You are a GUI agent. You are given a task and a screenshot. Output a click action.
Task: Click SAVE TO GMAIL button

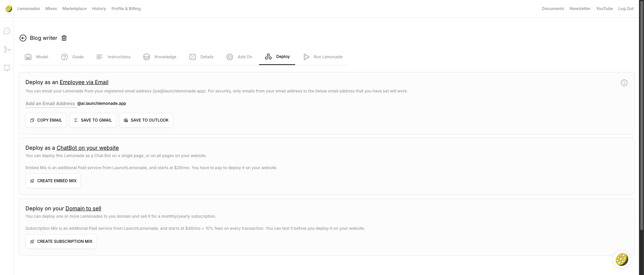(93, 120)
